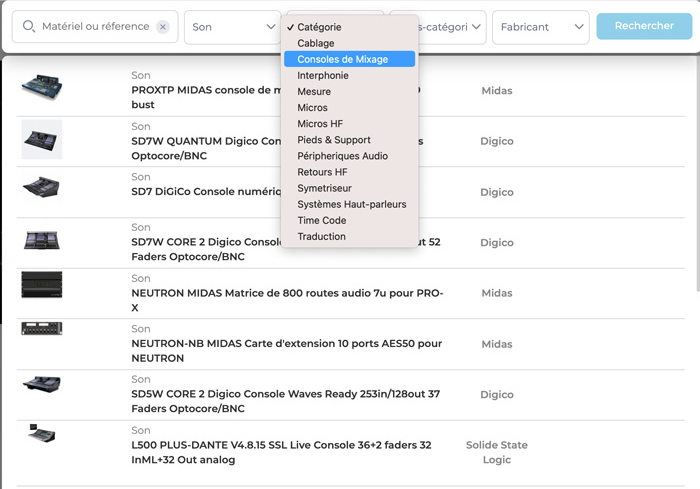Select Retours HF in the menu

coord(350,172)
